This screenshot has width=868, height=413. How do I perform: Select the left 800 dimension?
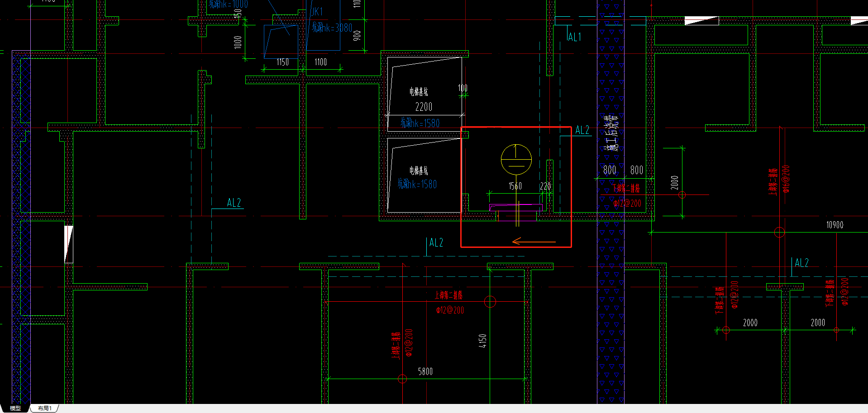click(610, 170)
